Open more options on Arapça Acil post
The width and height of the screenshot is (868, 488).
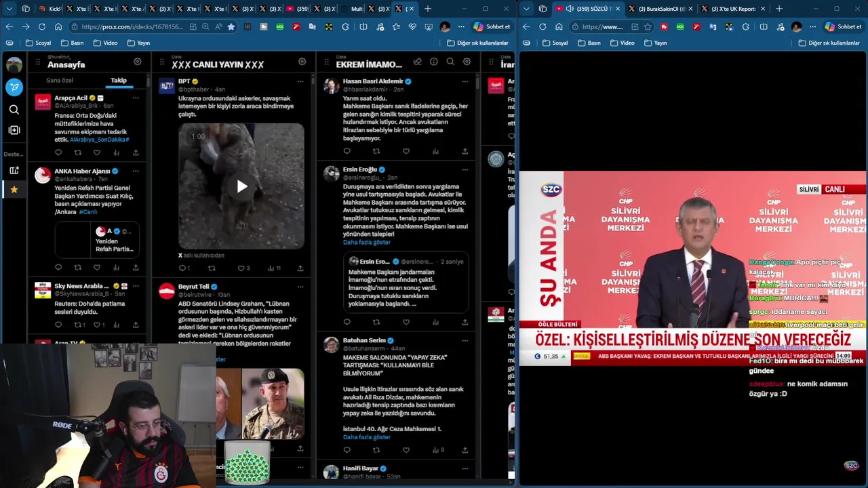coord(136,98)
